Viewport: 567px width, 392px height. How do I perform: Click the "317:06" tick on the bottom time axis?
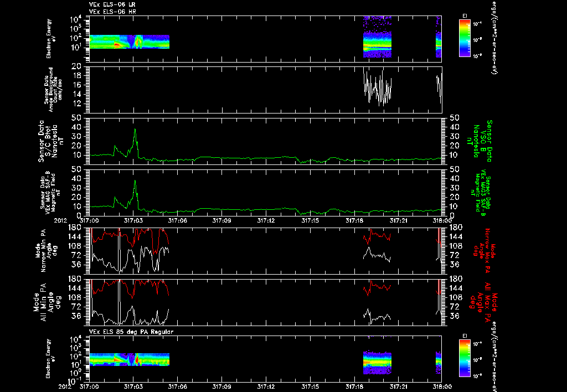point(178,386)
